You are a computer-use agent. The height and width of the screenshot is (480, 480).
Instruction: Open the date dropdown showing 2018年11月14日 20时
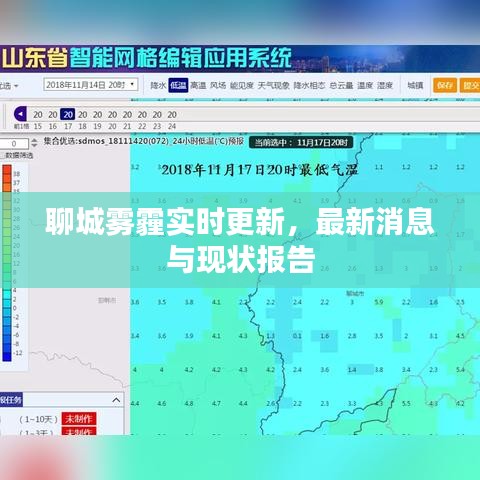click(x=90, y=85)
